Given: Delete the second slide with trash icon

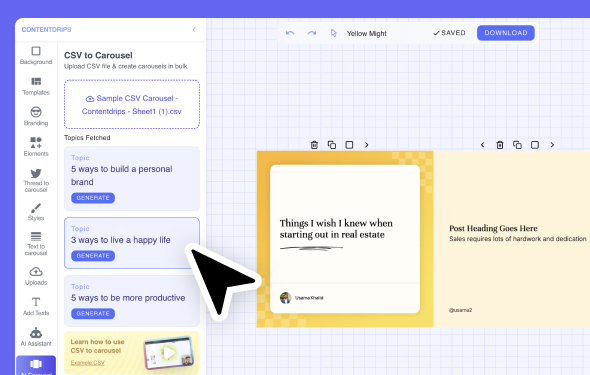Looking at the screenshot, I should click(x=500, y=145).
